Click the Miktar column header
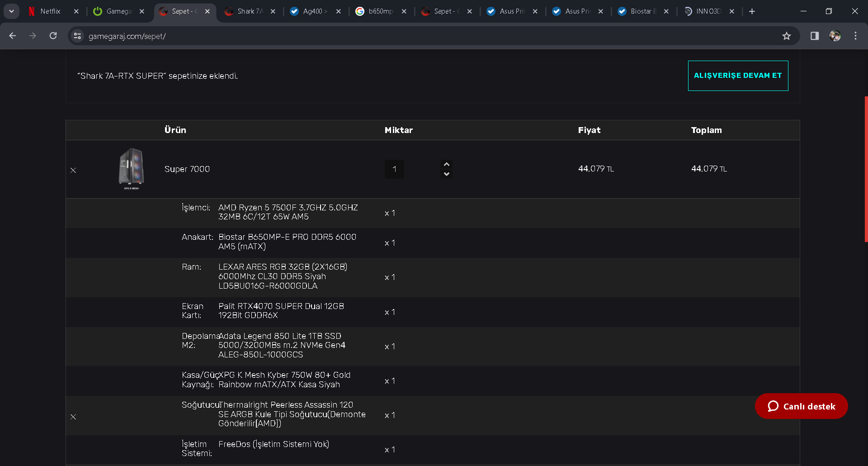 (x=399, y=130)
